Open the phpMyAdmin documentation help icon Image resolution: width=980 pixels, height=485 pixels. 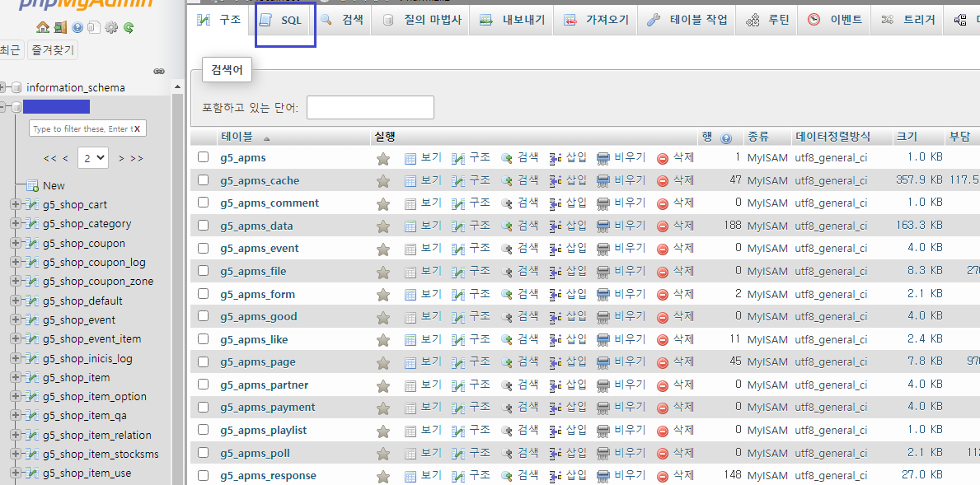(x=77, y=27)
